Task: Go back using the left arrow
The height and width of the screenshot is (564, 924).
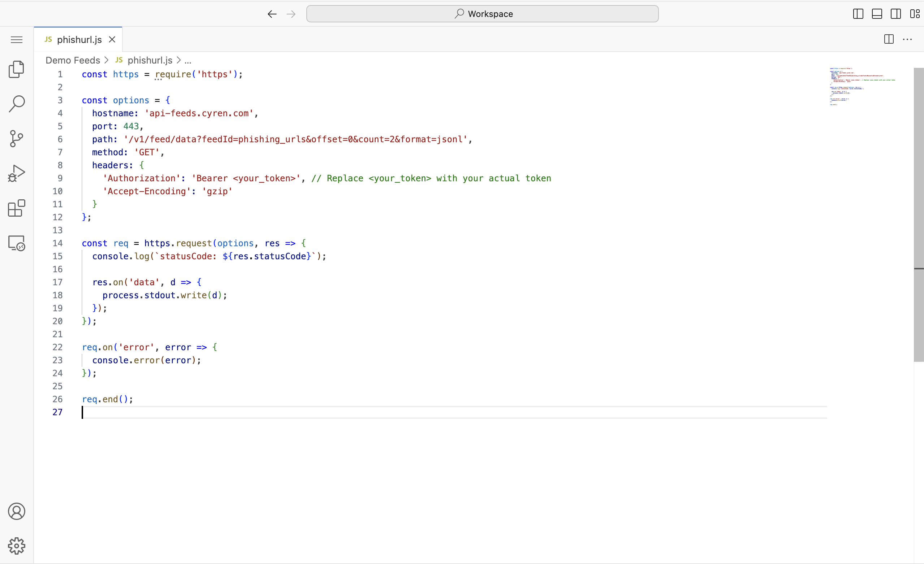Action: [272, 14]
